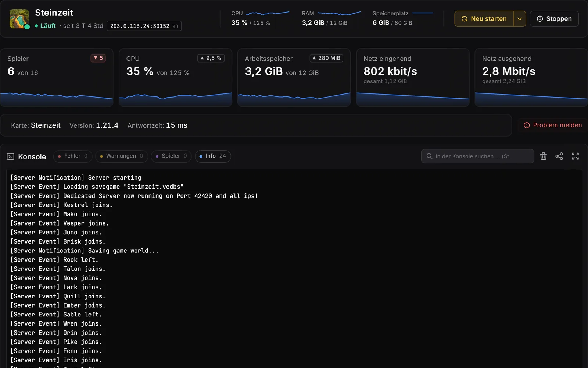Open the Arbeitsspeicher stats card
This screenshot has height=368, width=588.
(x=294, y=78)
